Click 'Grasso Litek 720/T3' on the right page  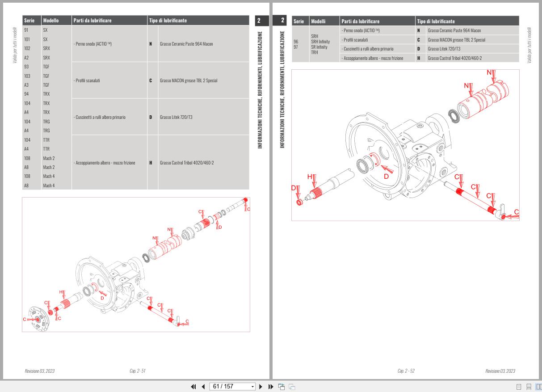tap(444, 49)
